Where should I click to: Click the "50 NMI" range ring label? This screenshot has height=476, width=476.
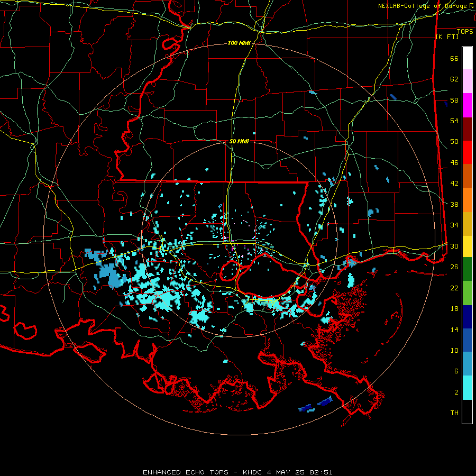(x=239, y=141)
